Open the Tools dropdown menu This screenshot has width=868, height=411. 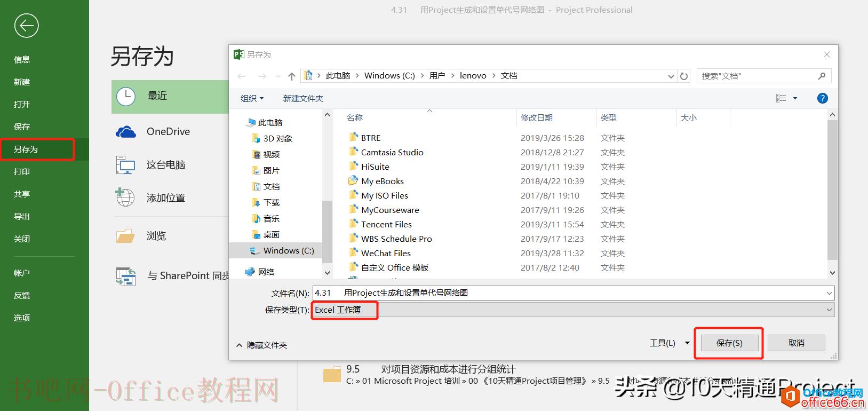click(x=669, y=343)
